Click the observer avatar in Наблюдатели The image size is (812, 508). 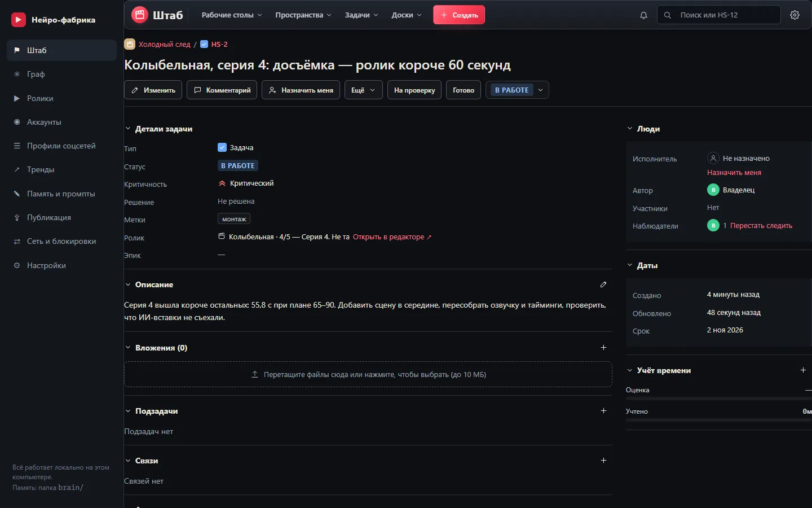pos(713,225)
